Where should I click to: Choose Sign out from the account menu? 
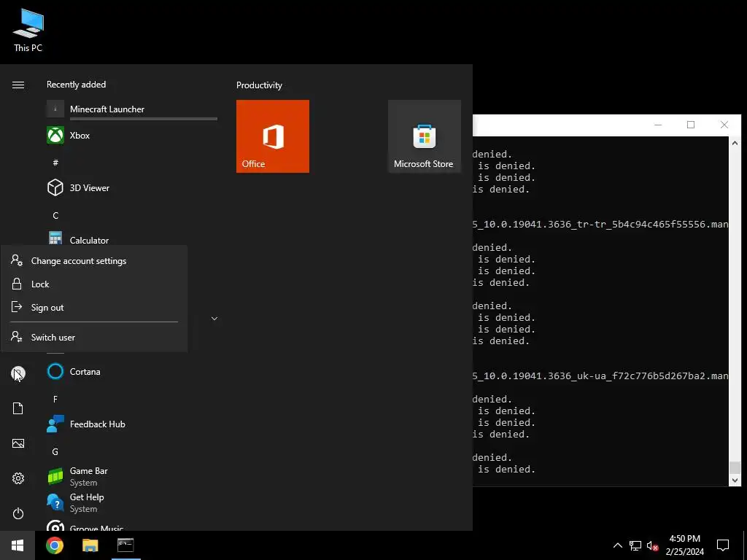pos(94,308)
